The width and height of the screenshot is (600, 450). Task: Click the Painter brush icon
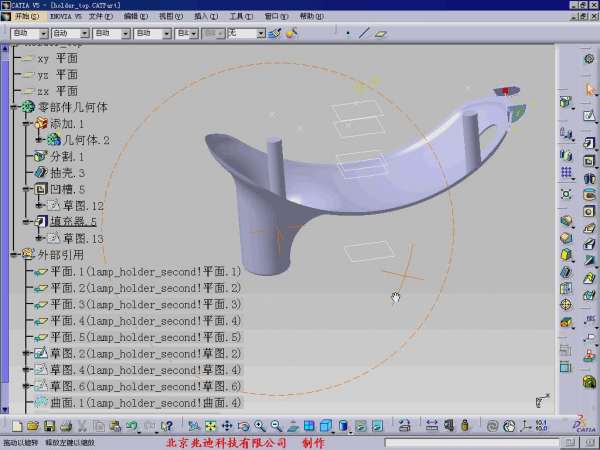click(x=274, y=33)
